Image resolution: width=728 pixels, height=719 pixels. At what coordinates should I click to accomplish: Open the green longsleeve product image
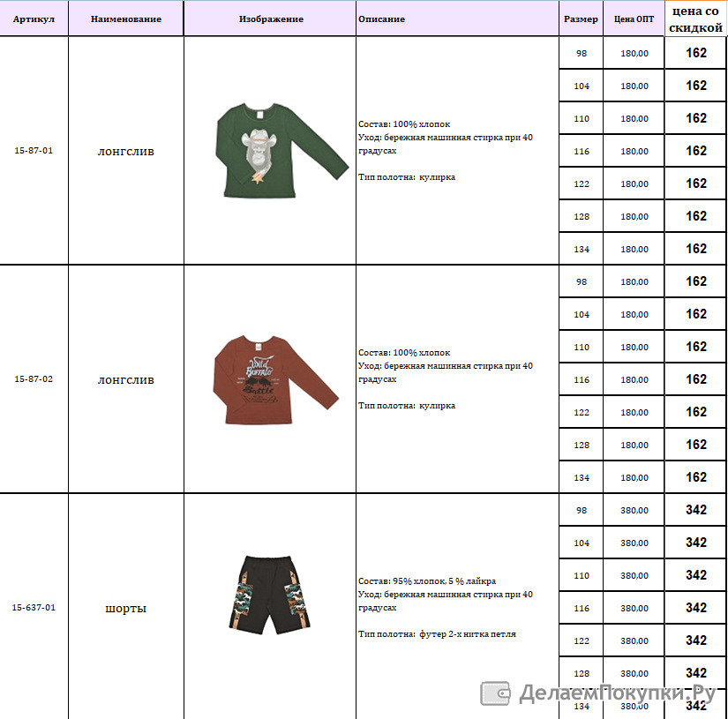(281, 150)
